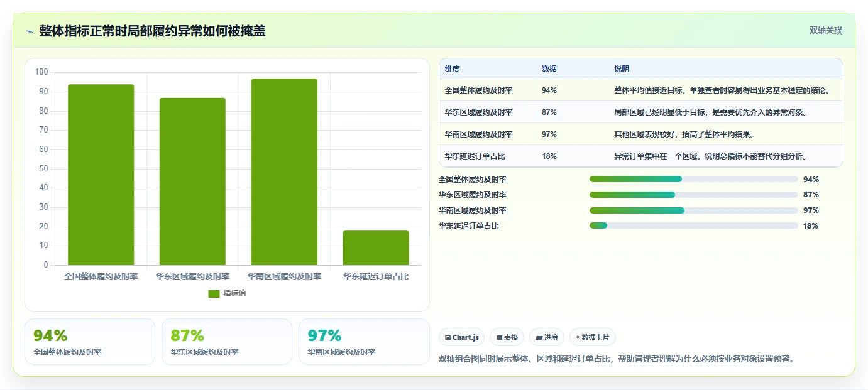Click the 表格 chip
The image size is (868, 390).
[x=507, y=337]
